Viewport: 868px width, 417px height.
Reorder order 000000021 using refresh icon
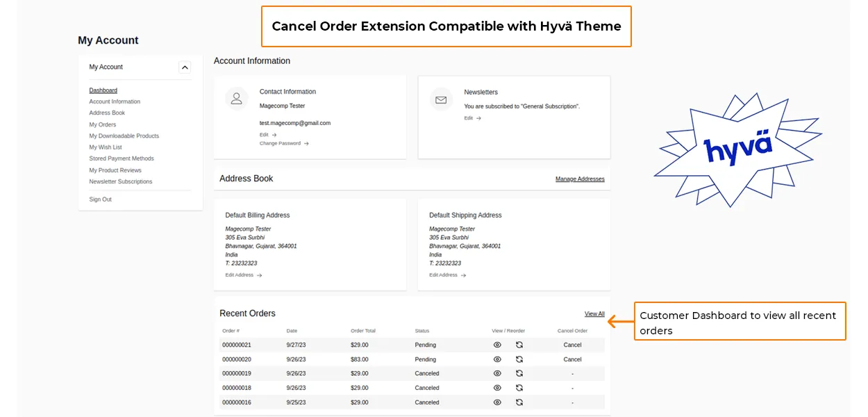[x=519, y=345]
